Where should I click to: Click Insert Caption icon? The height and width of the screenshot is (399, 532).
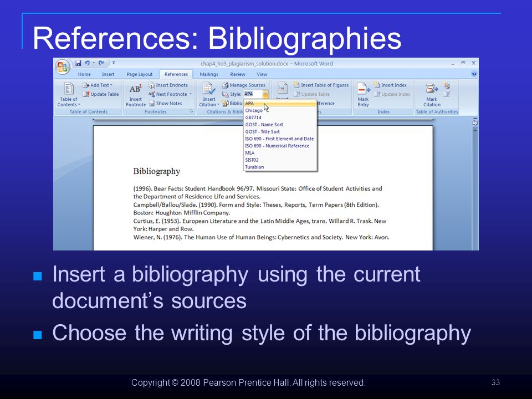[x=283, y=88]
